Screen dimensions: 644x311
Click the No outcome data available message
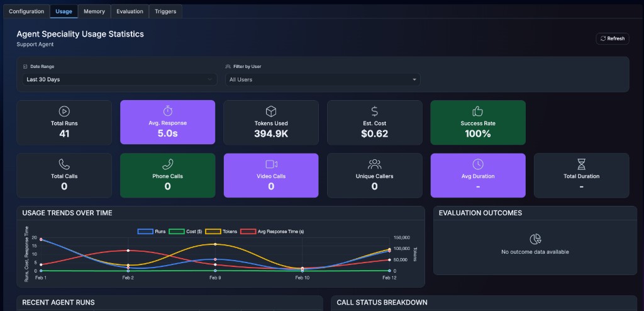(x=535, y=252)
